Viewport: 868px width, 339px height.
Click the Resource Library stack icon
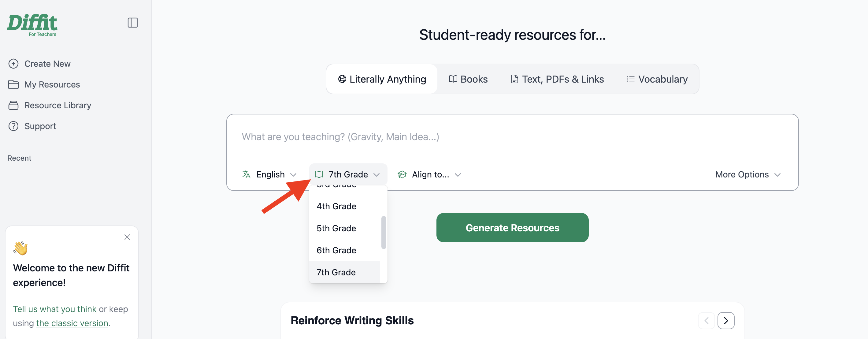click(x=13, y=106)
